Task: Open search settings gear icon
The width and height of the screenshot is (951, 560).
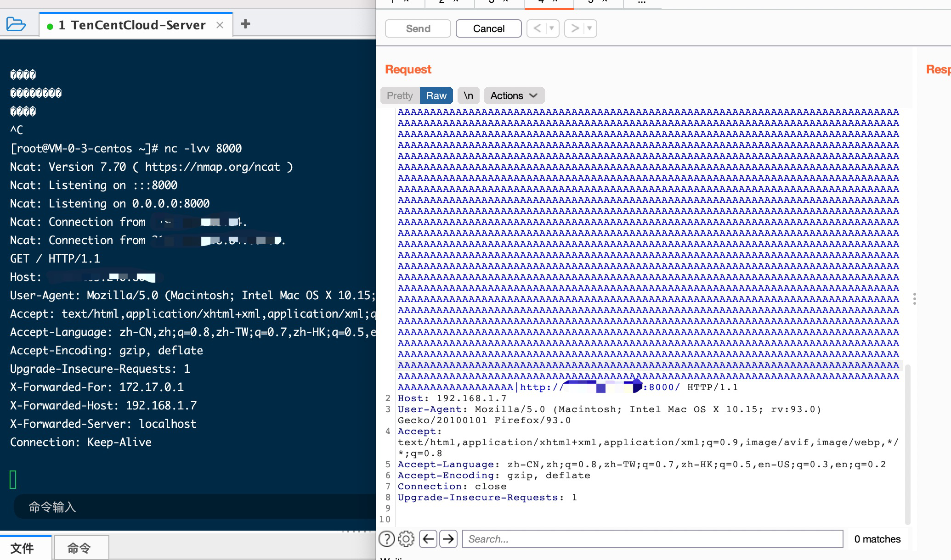Action: [406, 539]
